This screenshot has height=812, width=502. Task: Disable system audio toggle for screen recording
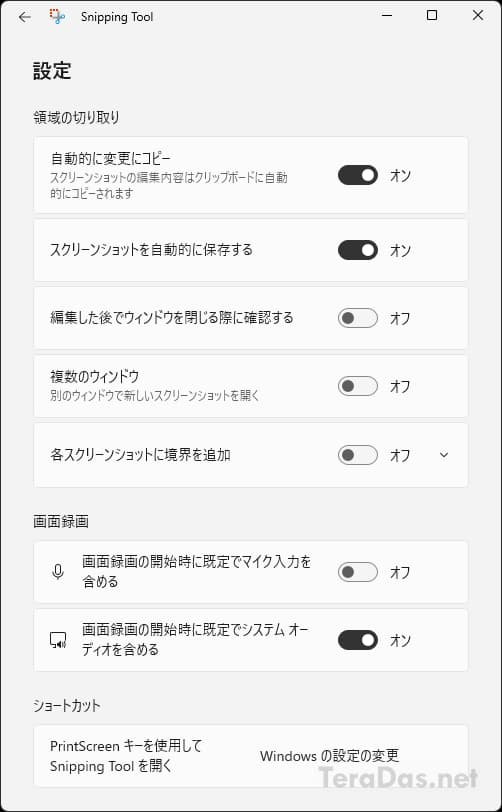[x=357, y=640]
